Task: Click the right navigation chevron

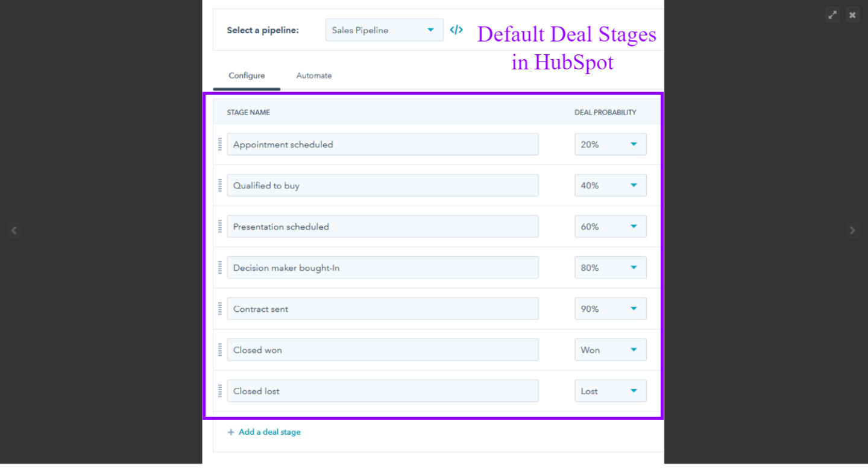Action: pyautogui.click(x=852, y=230)
